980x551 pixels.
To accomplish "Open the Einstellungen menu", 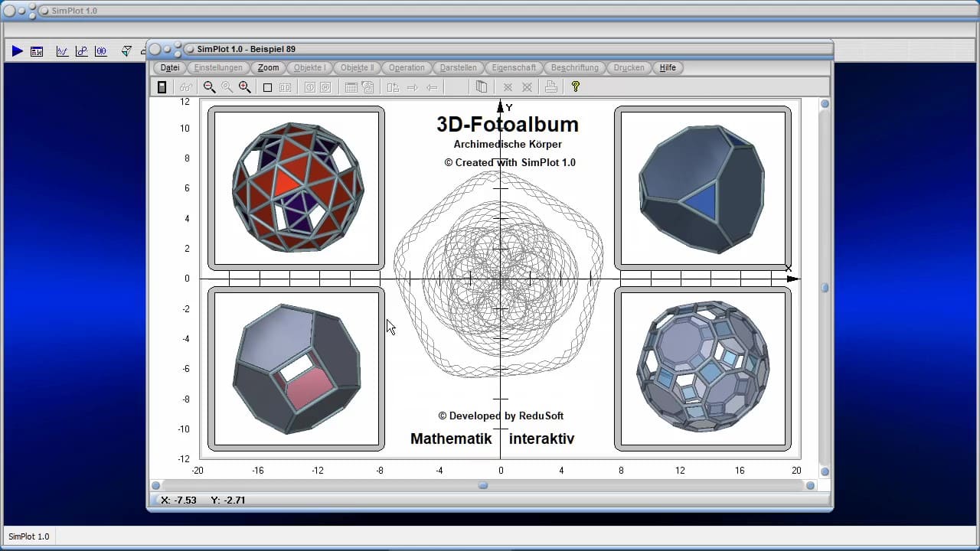I will (x=218, y=68).
